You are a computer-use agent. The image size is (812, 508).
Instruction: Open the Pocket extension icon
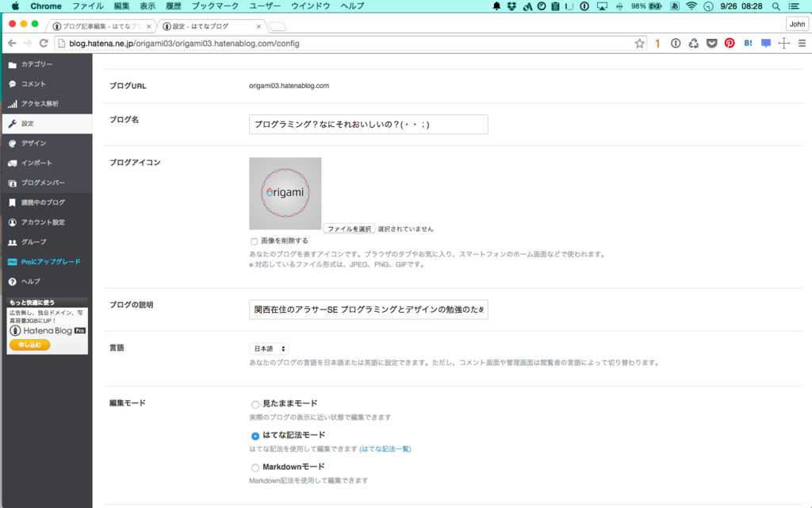coord(711,44)
